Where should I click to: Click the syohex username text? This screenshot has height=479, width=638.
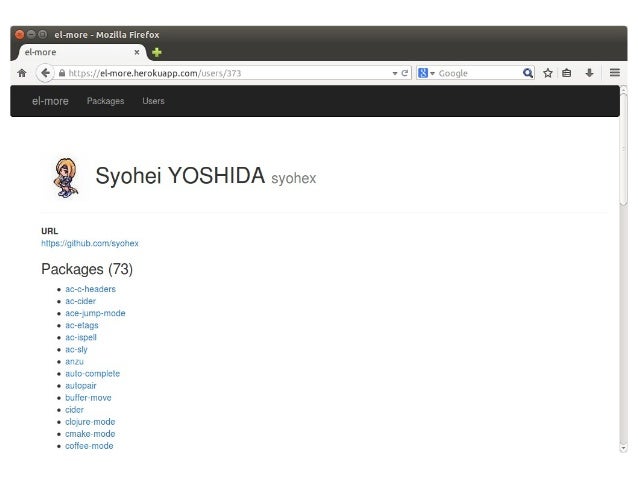point(294,178)
